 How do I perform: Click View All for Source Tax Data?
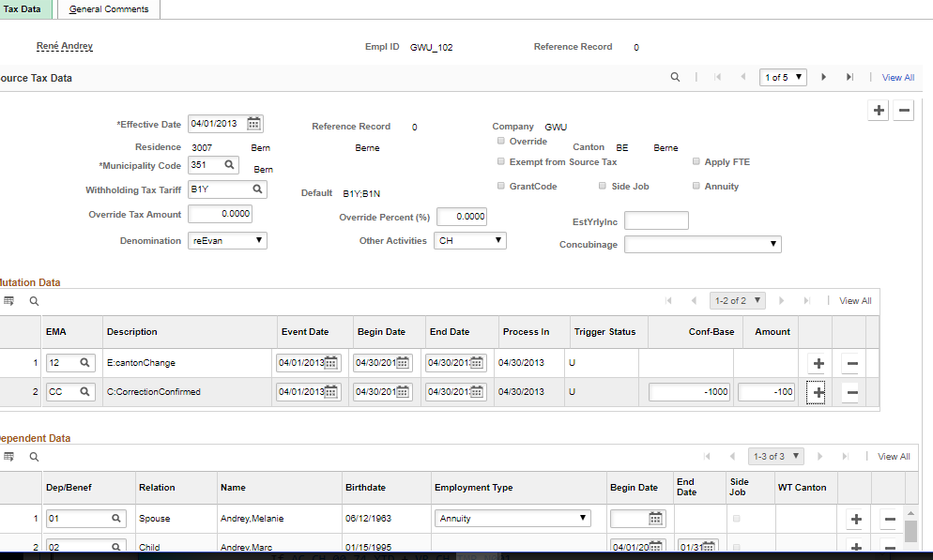click(x=898, y=77)
